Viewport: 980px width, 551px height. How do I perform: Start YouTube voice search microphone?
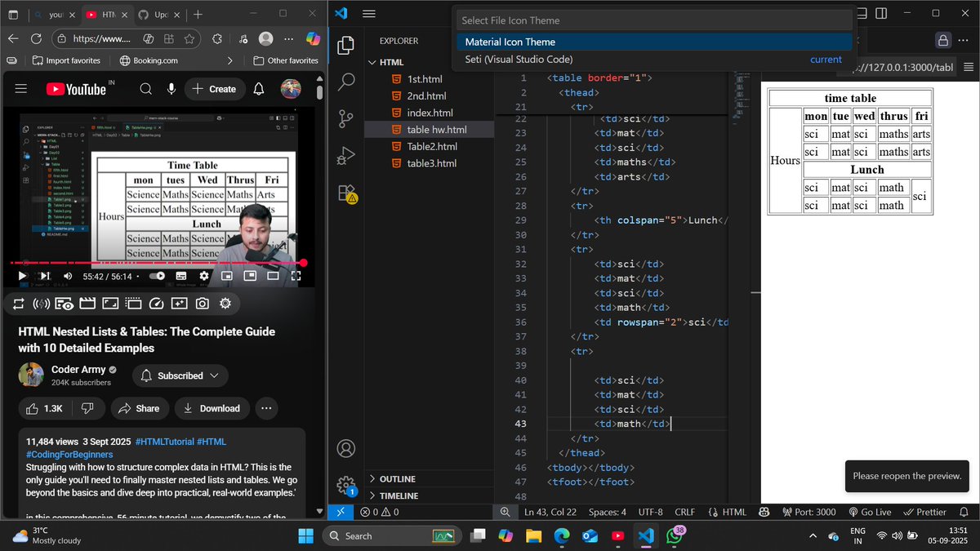pyautogui.click(x=171, y=89)
